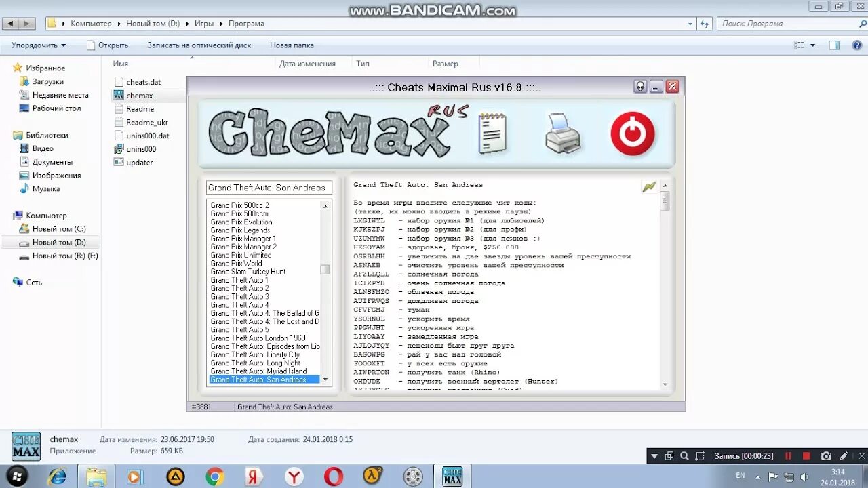Click the EN language indicator
Image resolution: width=868 pixels, height=488 pixels.
(741, 476)
